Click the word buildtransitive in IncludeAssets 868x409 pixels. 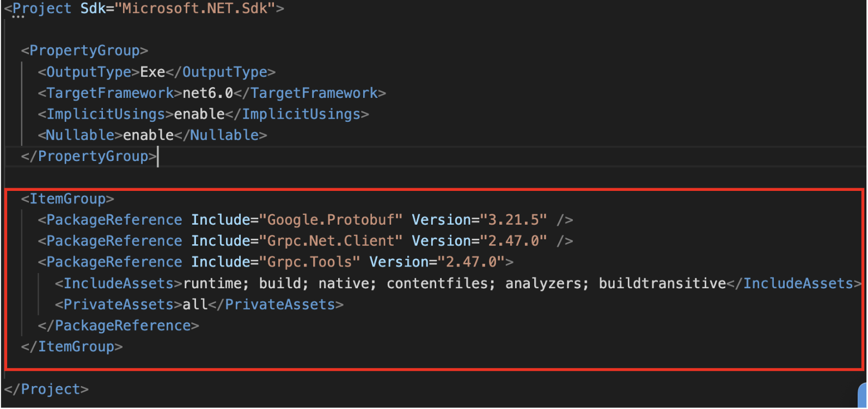pos(662,283)
